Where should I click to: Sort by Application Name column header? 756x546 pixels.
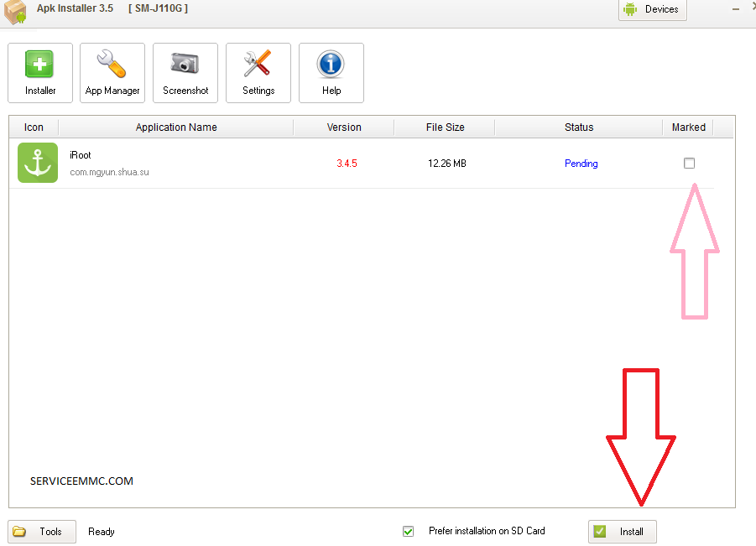176,127
